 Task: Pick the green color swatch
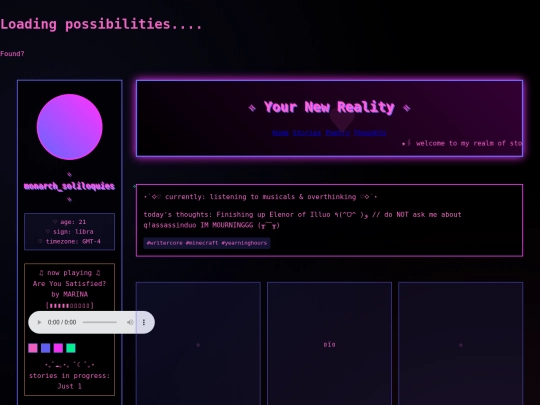[71, 348]
